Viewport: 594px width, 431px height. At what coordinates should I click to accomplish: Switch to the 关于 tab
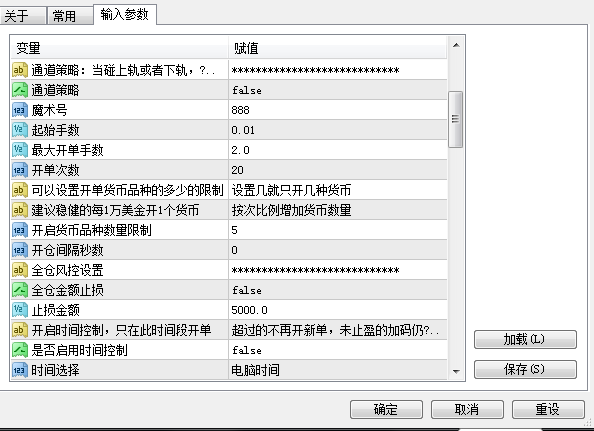click(23, 16)
